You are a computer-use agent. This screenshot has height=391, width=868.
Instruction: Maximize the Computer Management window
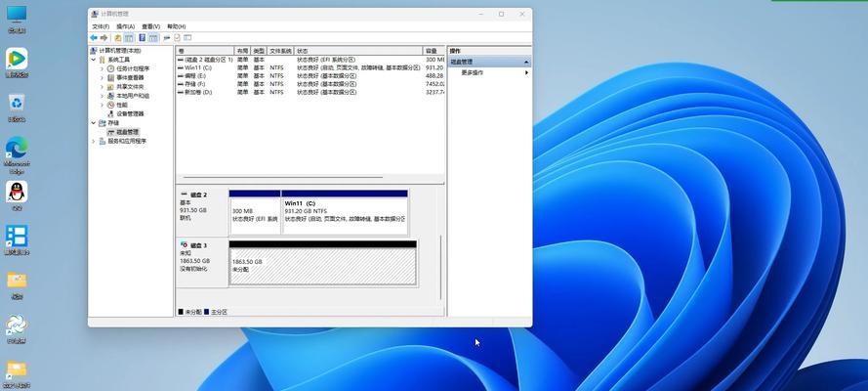pyautogui.click(x=501, y=14)
